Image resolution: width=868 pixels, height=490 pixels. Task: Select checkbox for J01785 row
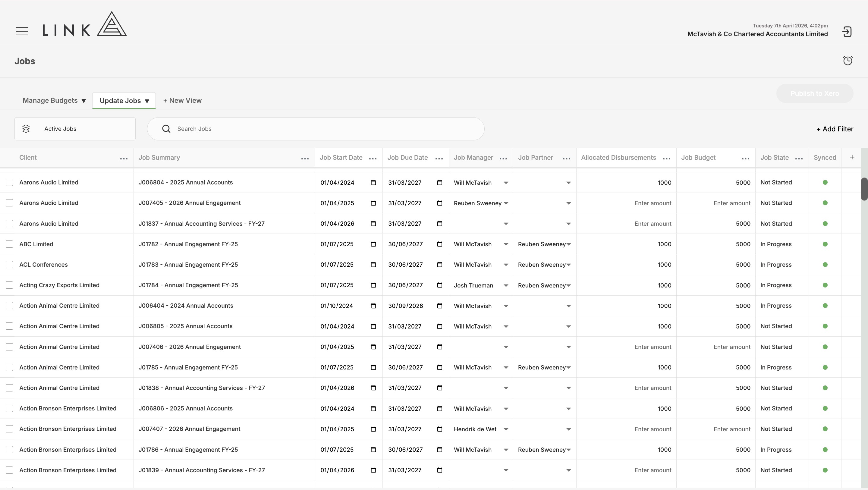pyautogui.click(x=9, y=367)
